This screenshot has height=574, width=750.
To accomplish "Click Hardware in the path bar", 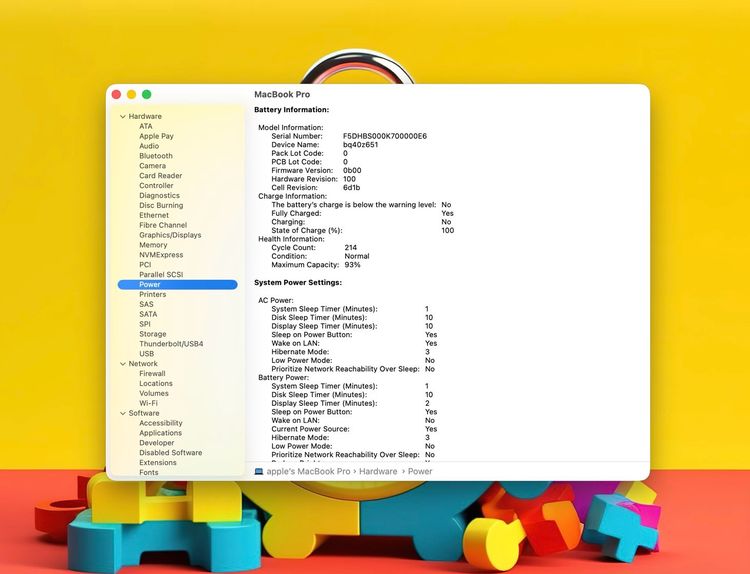I will (x=378, y=471).
